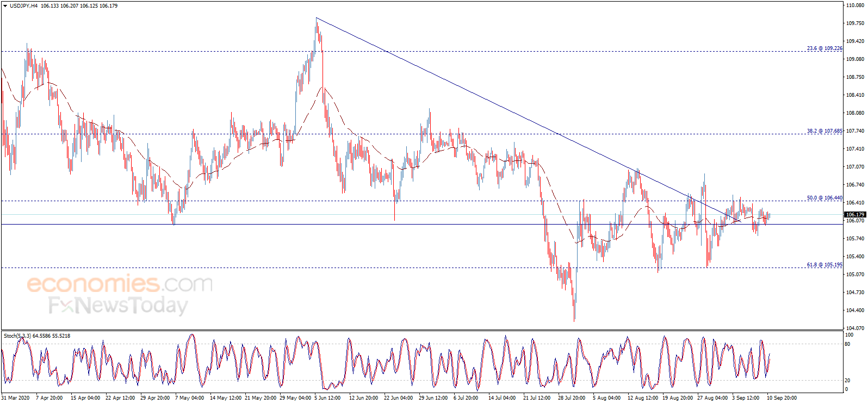Select the 38.2 @ 107.685 Fibonacci label
Screen dimensions: 868x404
(x=824, y=131)
